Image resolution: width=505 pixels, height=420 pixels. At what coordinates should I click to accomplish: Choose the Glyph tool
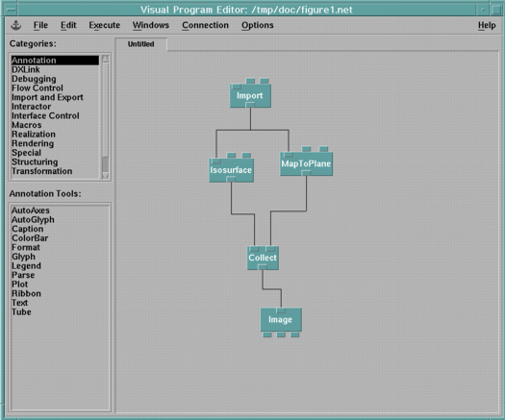pos(23,257)
